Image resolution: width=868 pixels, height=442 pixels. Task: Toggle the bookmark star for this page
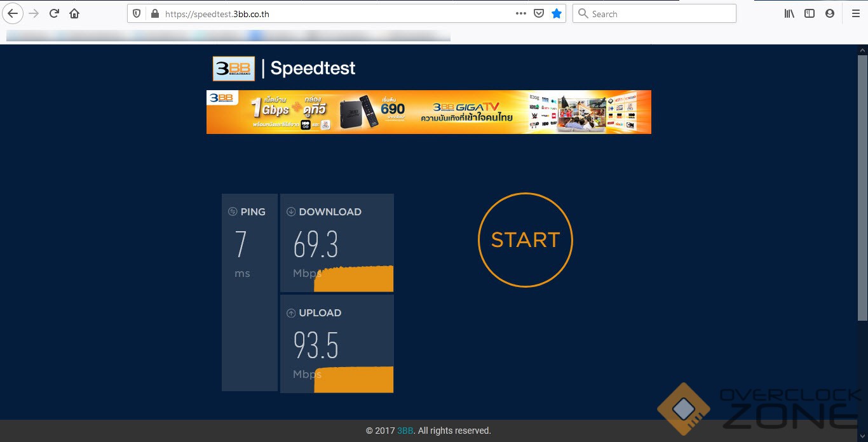click(x=557, y=13)
